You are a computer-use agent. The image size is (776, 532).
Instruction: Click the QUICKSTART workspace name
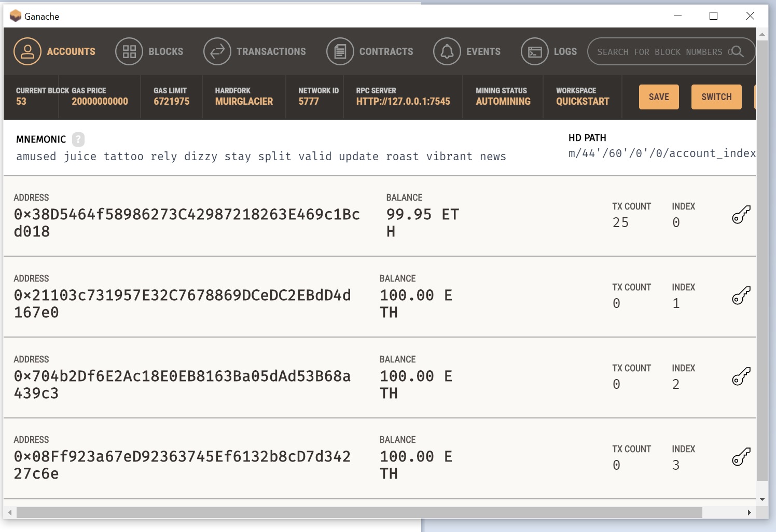(583, 102)
